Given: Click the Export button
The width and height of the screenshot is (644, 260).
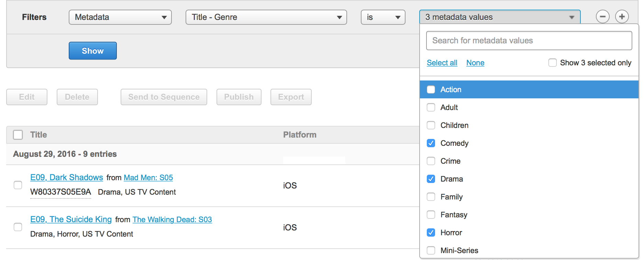Looking at the screenshot, I should [x=291, y=97].
